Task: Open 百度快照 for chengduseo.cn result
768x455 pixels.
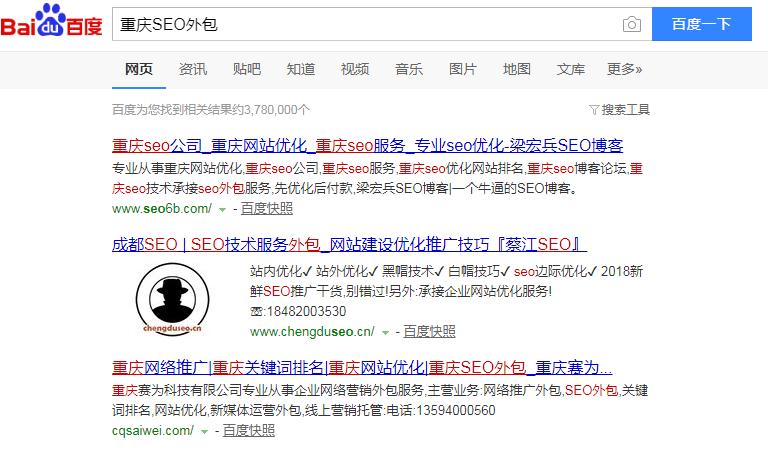Action: (x=429, y=332)
